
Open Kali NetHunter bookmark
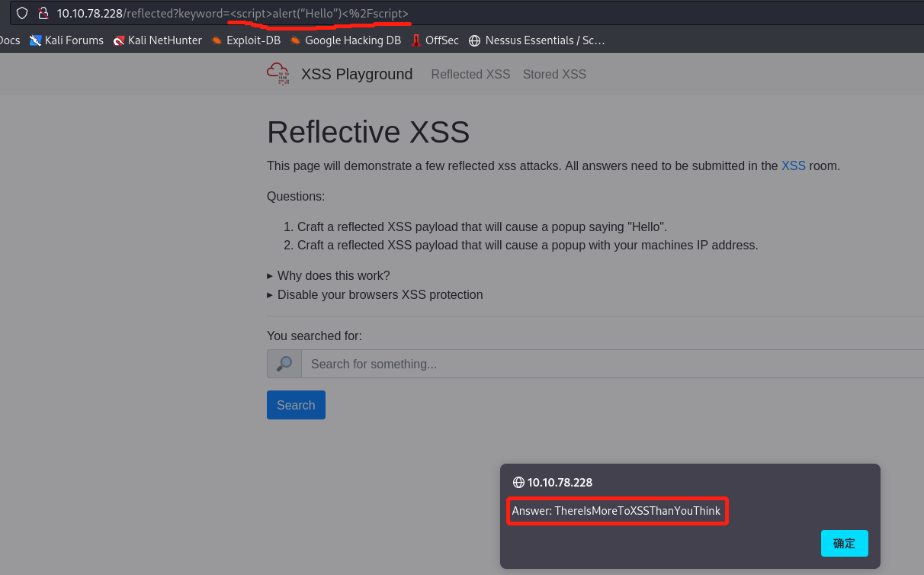tap(157, 40)
